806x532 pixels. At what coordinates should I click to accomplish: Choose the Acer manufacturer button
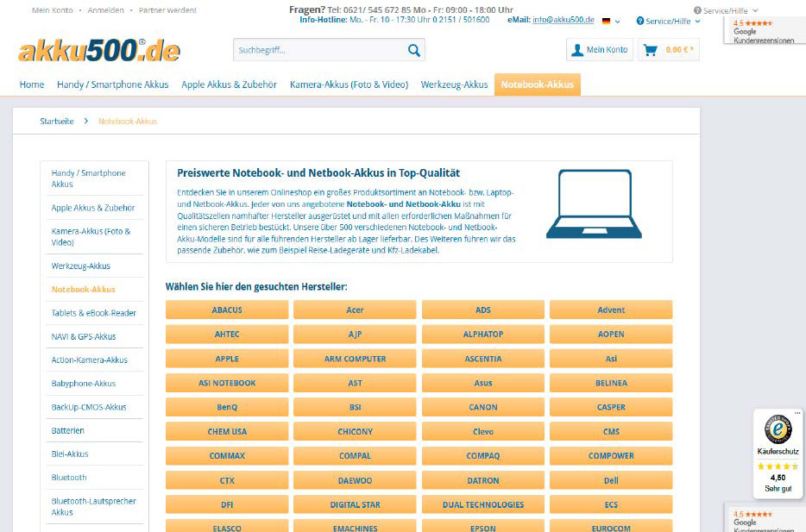(x=355, y=310)
